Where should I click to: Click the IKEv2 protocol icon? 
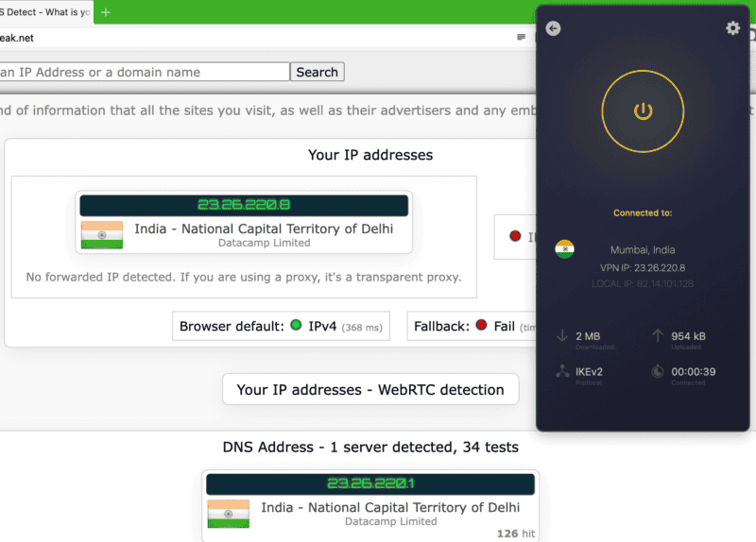coord(562,371)
